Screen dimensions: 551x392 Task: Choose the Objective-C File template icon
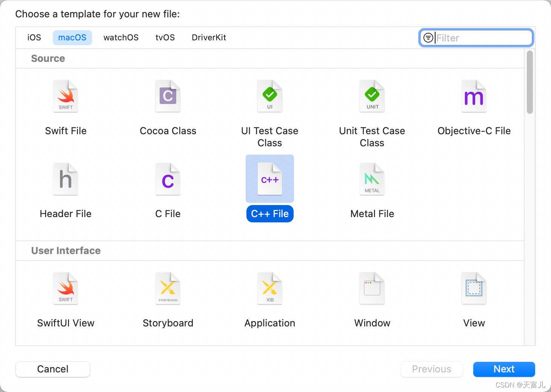click(474, 96)
